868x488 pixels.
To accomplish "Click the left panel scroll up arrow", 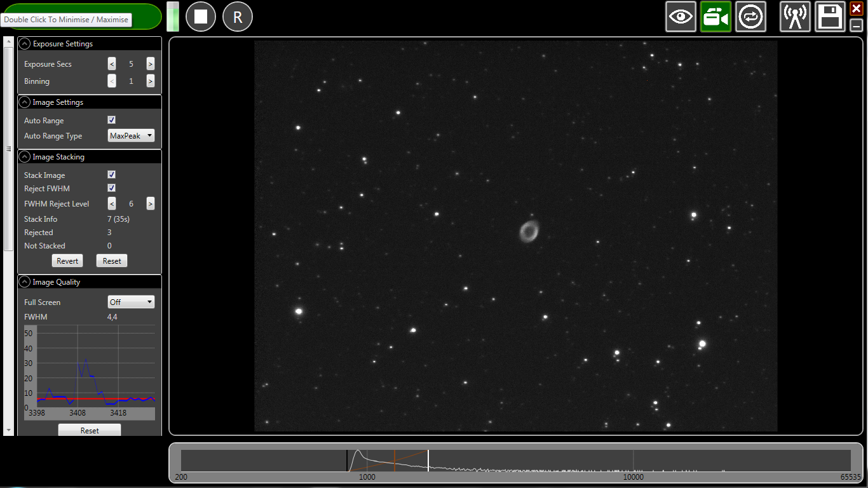I will [8, 41].
